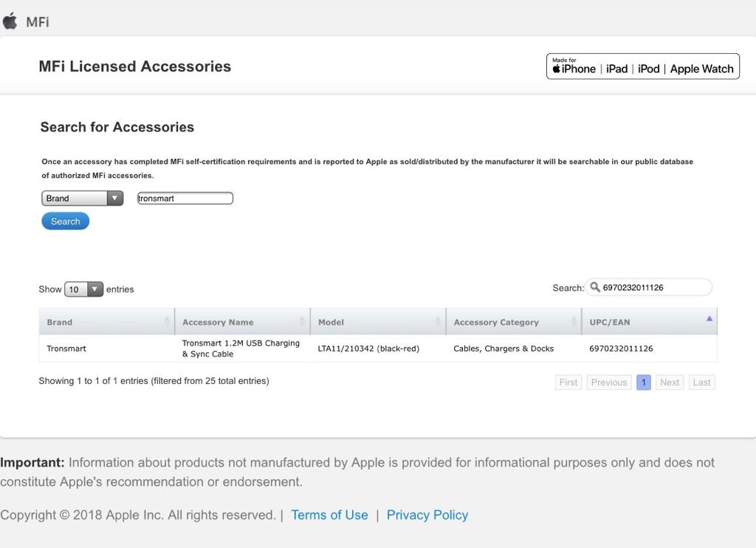The height and width of the screenshot is (548, 756).
Task: Open the Privacy Policy link
Action: 427,516
